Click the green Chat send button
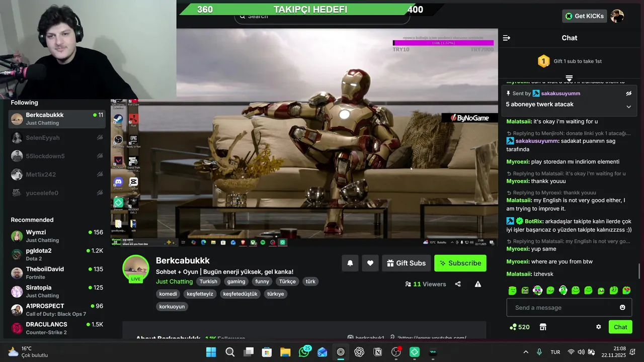The width and height of the screenshot is (644, 362). pyautogui.click(x=620, y=327)
